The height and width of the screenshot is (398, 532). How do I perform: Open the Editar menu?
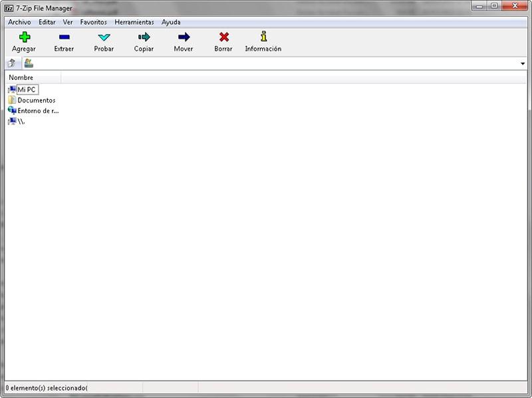47,22
